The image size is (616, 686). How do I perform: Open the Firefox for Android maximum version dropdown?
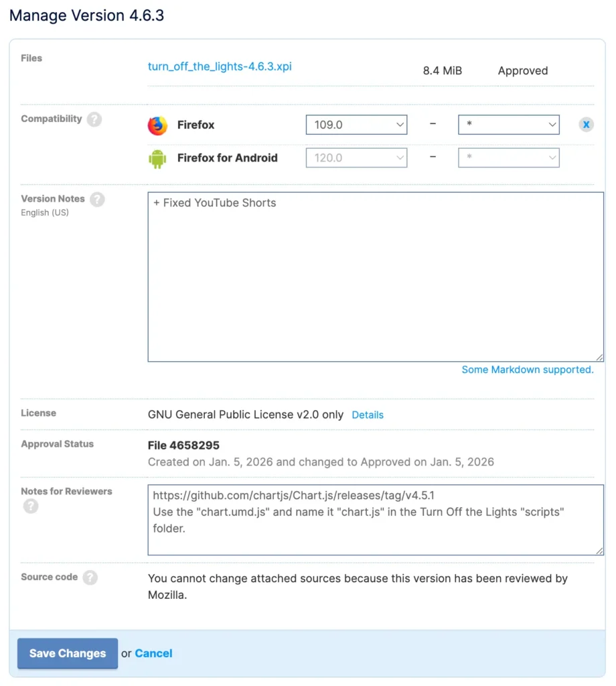[x=508, y=158]
